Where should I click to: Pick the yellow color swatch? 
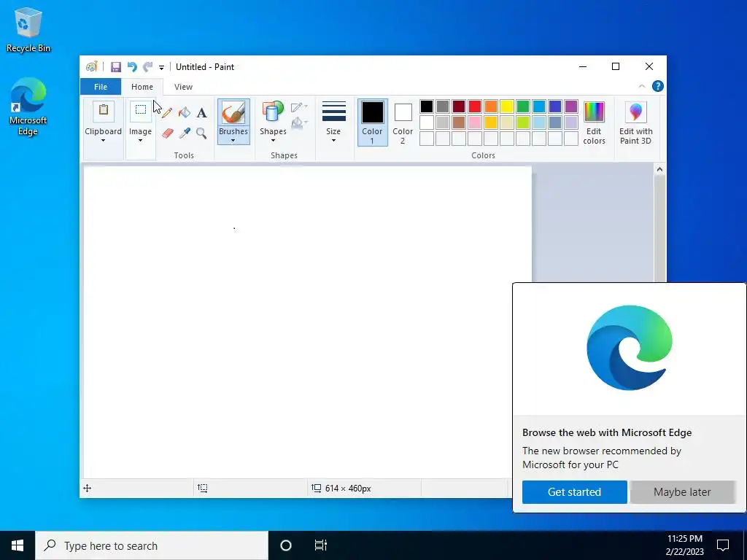(507, 106)
